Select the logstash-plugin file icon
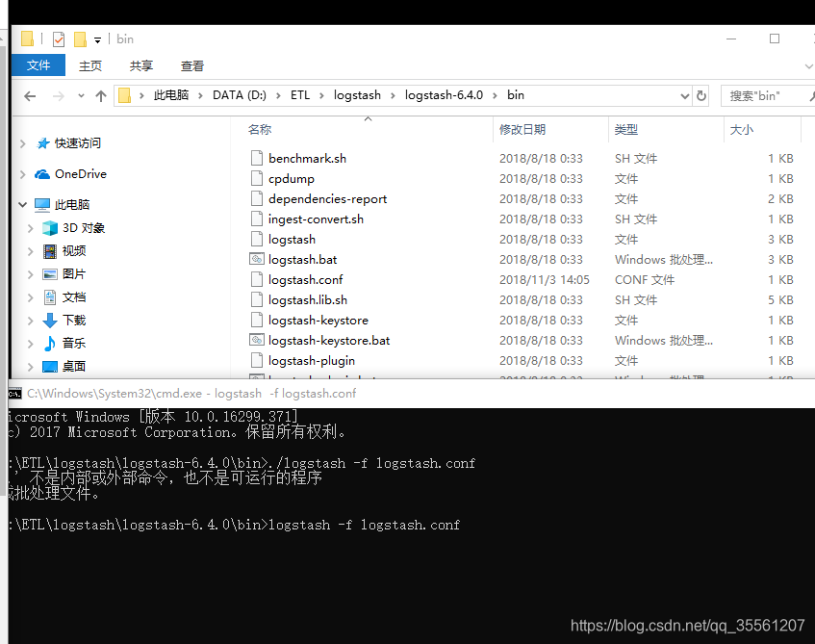 (x=257, y=360)
